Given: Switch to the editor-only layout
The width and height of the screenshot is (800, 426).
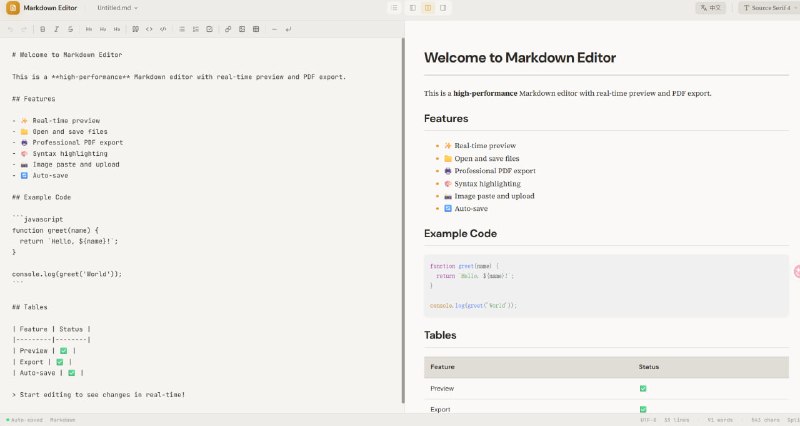Looking at the screenshot, I should [413, 8].
